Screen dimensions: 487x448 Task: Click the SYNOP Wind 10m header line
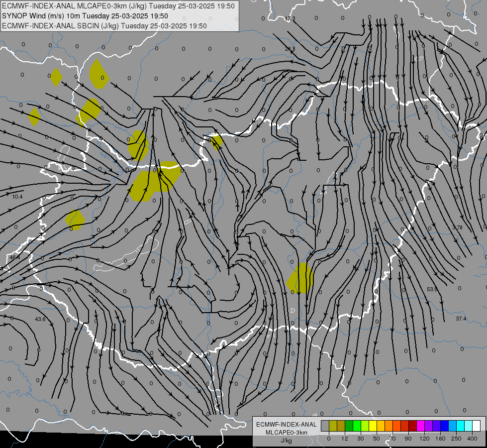[85, 16]
